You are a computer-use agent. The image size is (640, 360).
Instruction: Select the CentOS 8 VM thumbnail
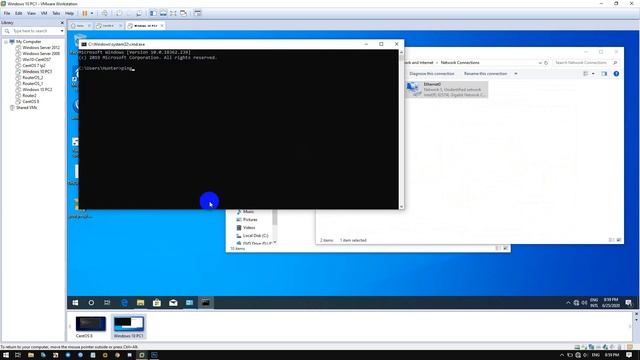coord(90,327)
